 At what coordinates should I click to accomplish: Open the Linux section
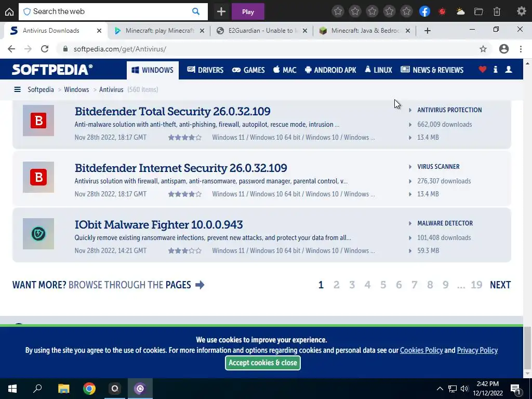(378, 70)
